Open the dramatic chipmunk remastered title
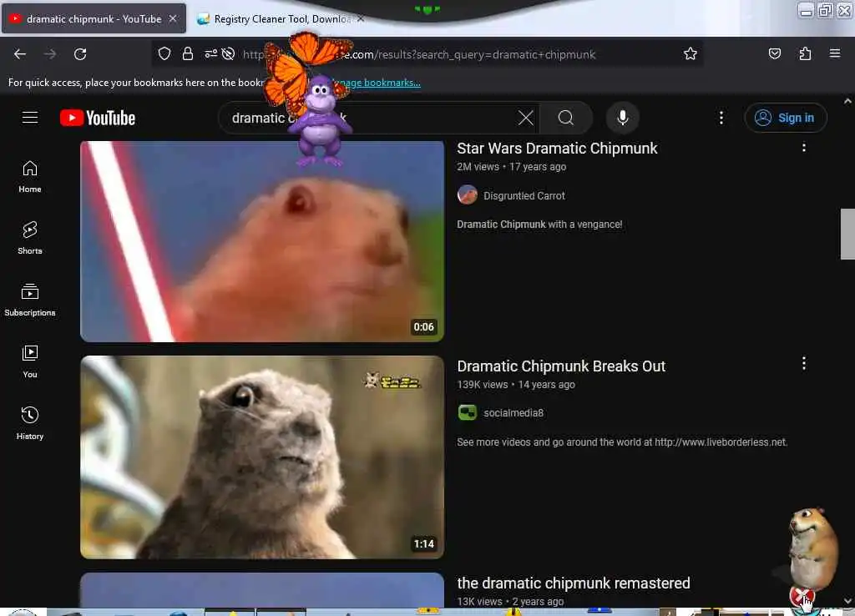Screen dimensions: 855x616 [x=573, y=583]
